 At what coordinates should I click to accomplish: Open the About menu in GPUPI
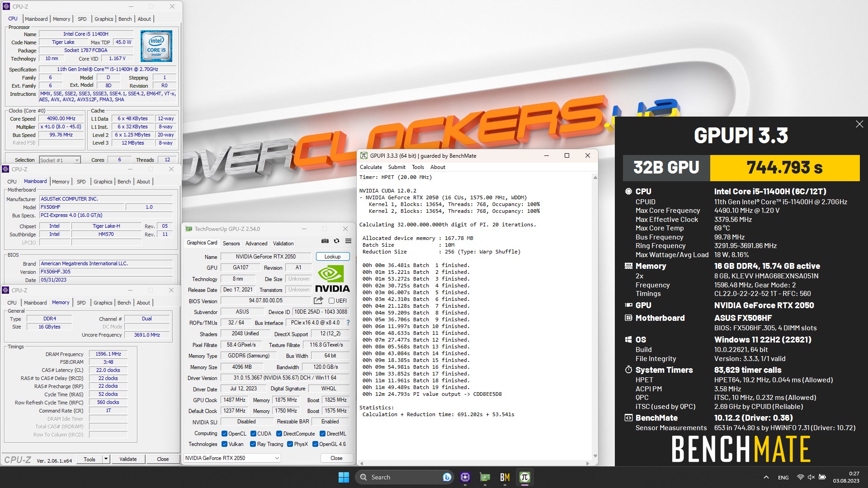pos(438,167)
